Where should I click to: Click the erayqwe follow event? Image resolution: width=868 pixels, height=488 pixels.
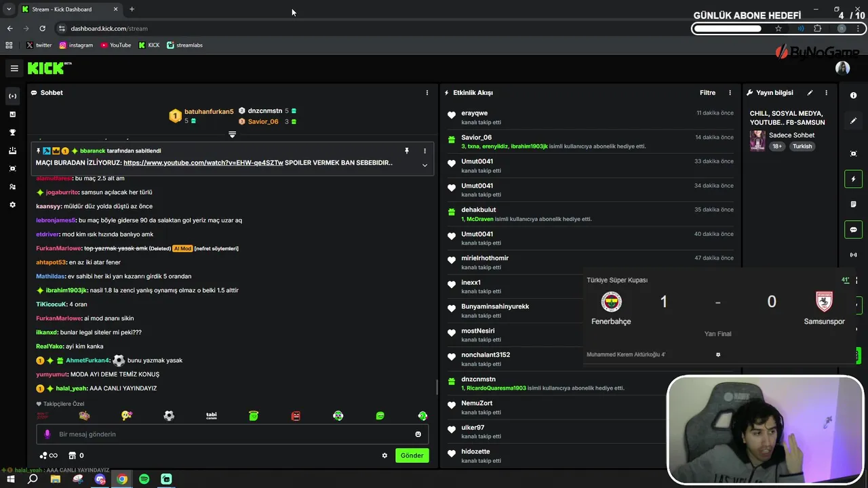pos(590,117)
